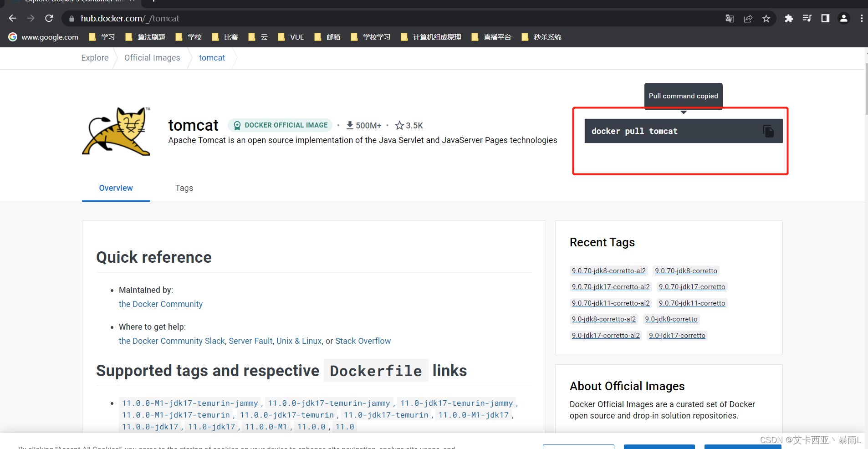Click the browser back arrow

pyautogui.click(x=13, y=18)
